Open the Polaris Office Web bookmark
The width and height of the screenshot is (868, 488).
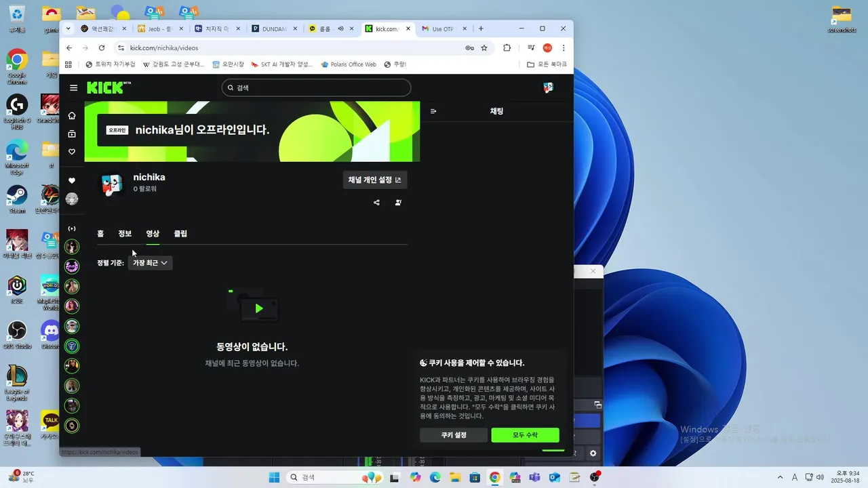pyautogui.click(x=349, y=64)
